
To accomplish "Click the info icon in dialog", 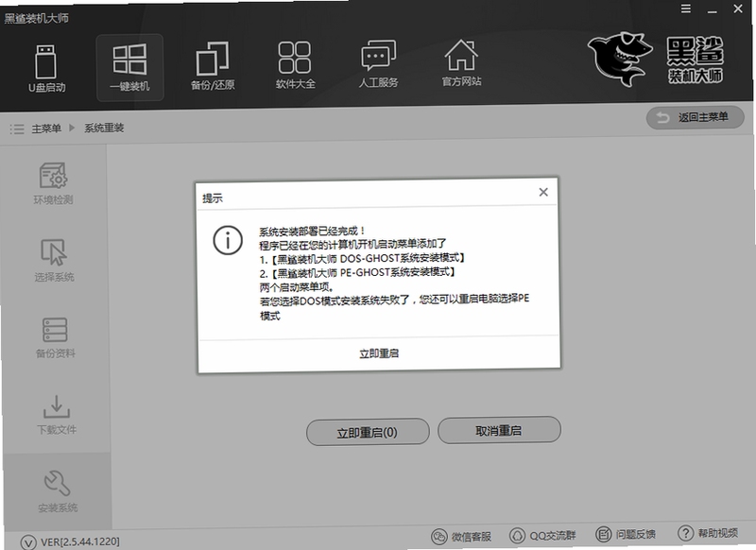I will 228,240.
